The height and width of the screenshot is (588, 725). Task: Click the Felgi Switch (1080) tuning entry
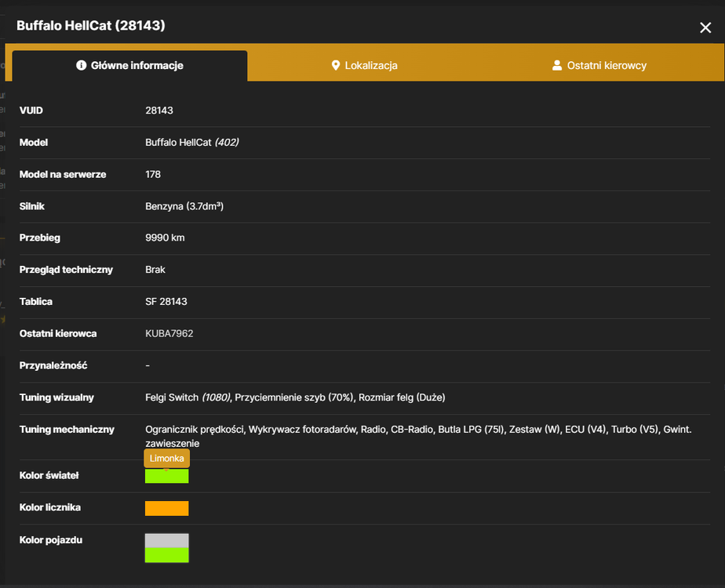[188, 397]
